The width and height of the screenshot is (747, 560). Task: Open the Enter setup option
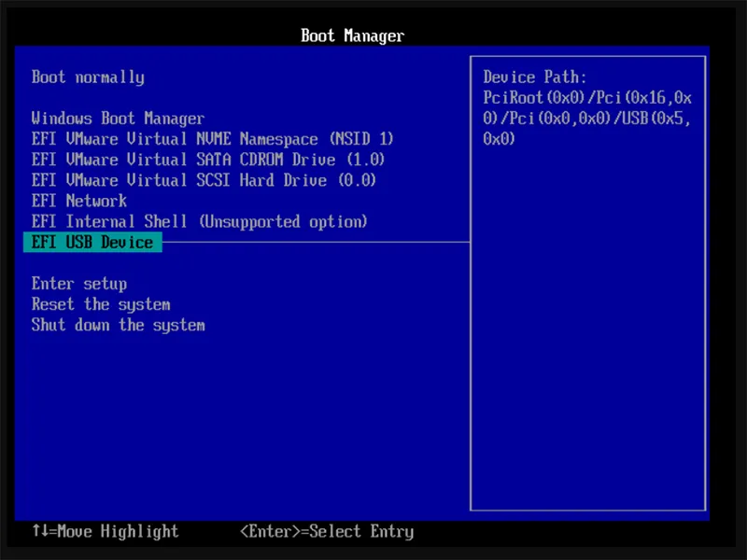[x=79, y=284]
